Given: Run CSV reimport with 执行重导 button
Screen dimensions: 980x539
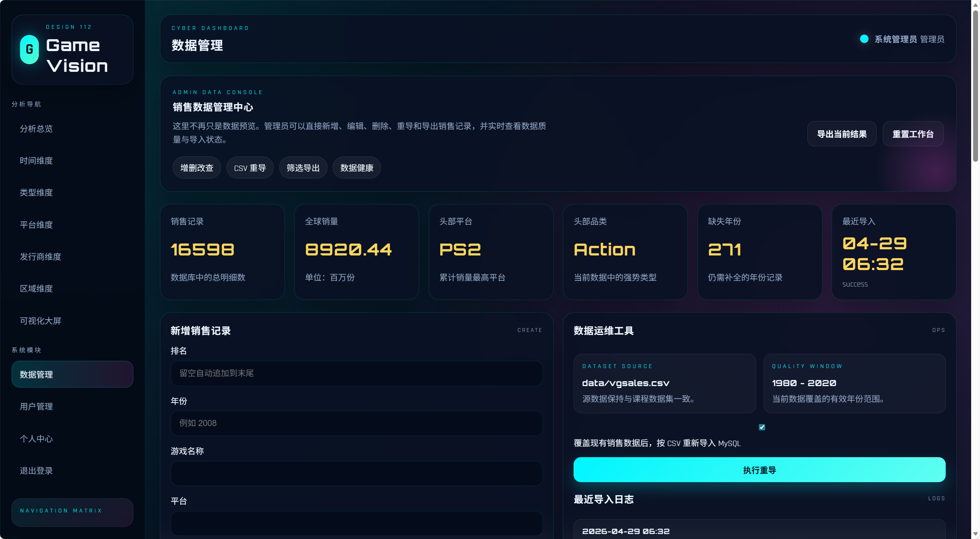Looking at the screenshot, I should tap(759, 469).
